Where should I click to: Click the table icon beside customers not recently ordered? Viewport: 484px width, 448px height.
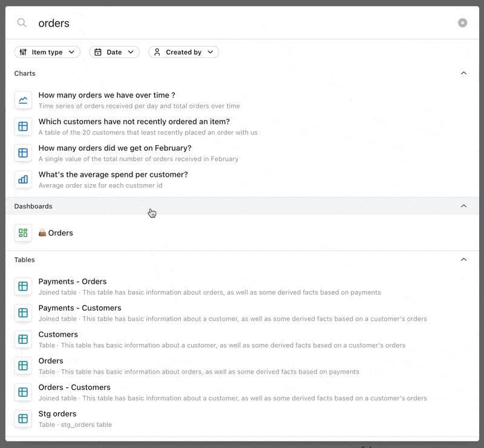pos(23,127)
